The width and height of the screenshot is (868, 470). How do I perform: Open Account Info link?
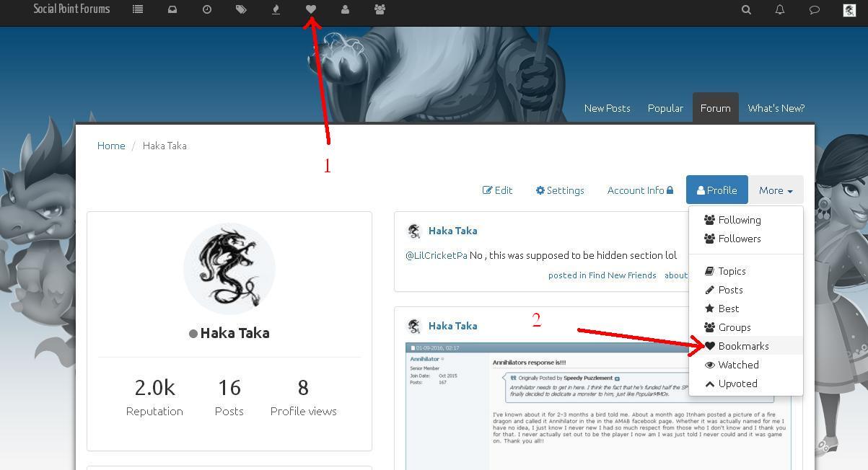pos(640,190)
